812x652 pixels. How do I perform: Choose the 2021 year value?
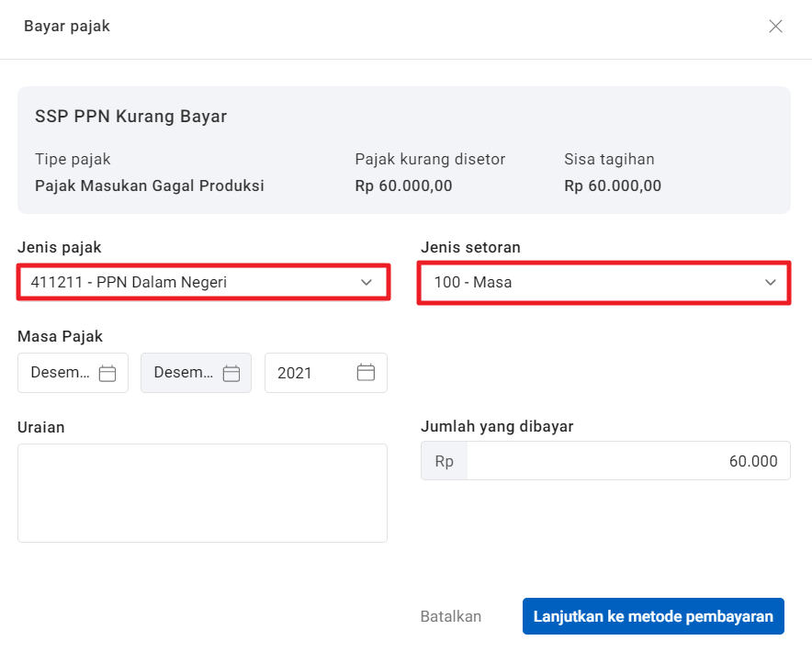coord(294,373)
